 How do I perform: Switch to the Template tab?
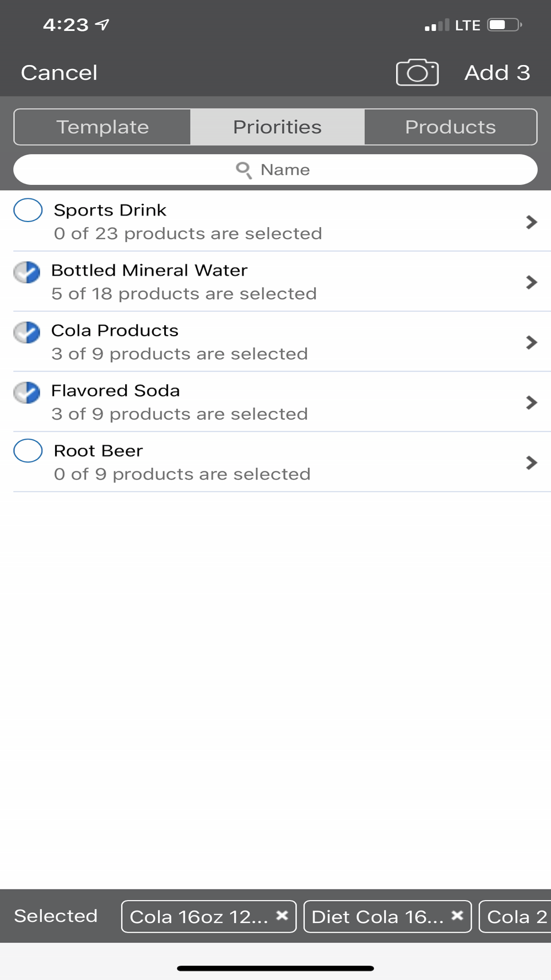point(102,127)
